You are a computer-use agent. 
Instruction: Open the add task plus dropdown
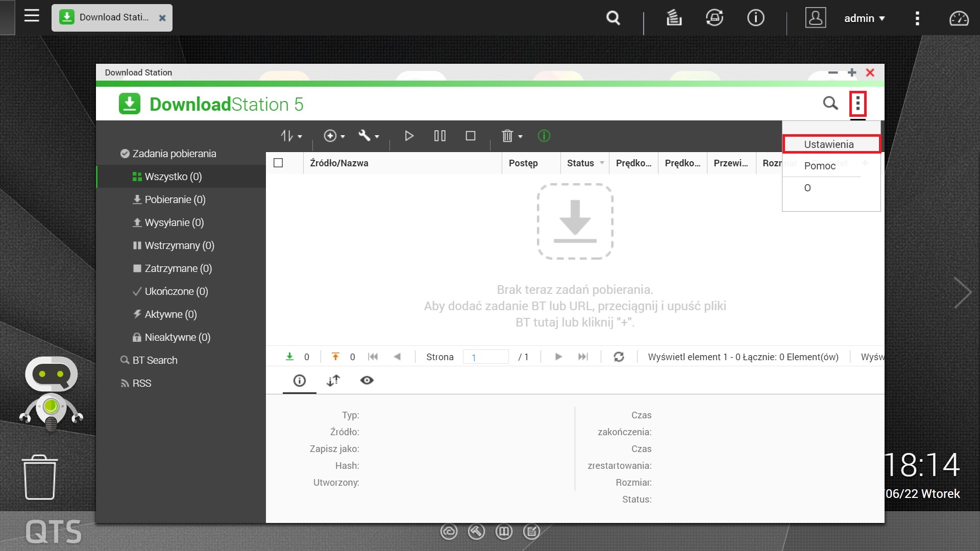pos(334,136)
